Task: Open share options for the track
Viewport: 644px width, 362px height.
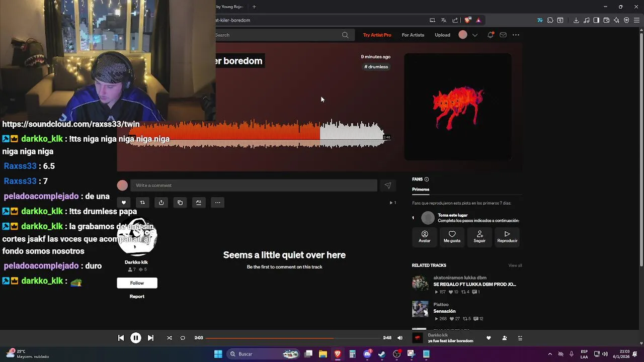Action: (x=161, y=203)
